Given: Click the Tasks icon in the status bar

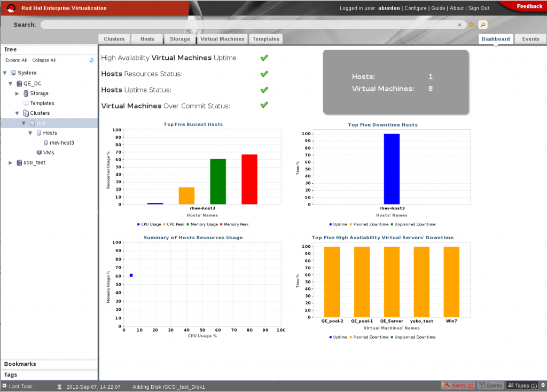Looking at the screenshot, I should pyautogui.click(x=511, y=385).
